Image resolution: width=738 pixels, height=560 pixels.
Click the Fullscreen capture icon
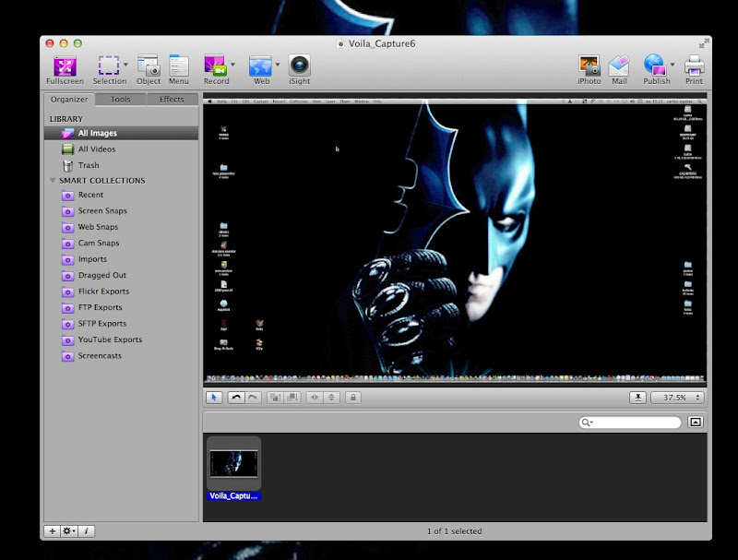(65, 66)
